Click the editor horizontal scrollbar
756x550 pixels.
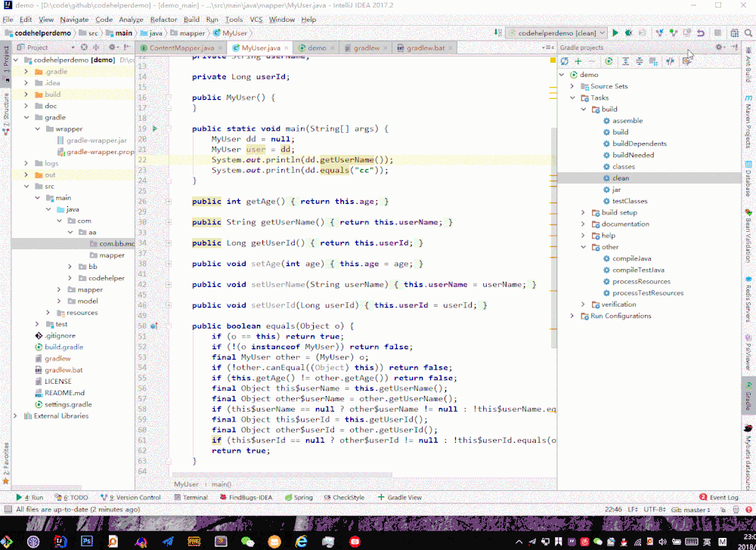pos(283,475)
